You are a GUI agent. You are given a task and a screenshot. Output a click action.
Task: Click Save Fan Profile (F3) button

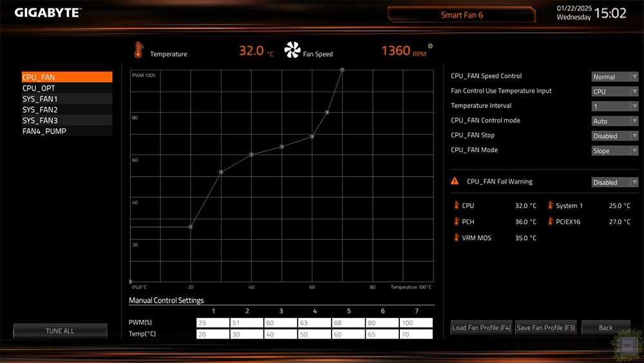click(546, 328)
